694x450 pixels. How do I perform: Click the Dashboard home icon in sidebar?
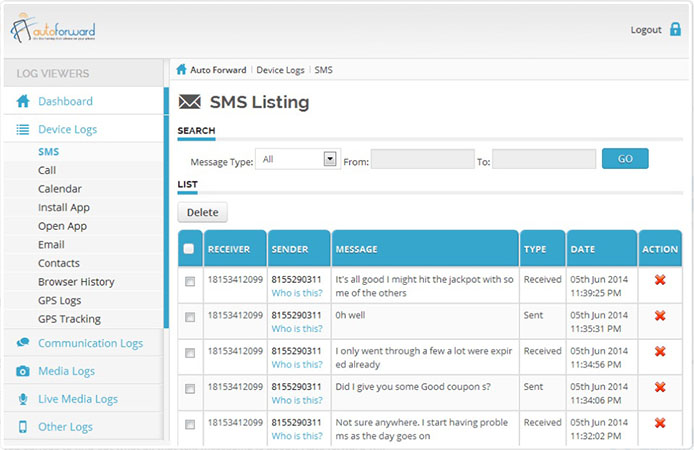click(x=22, y=101)
